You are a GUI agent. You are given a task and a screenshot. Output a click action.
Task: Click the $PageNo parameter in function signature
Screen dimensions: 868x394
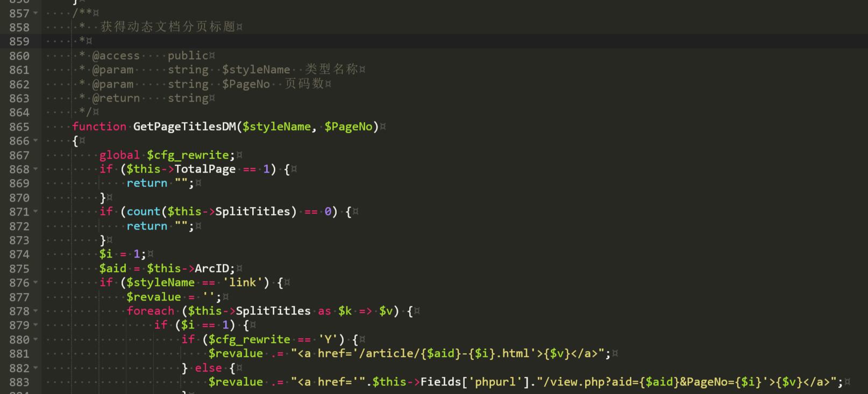point(348,127)
